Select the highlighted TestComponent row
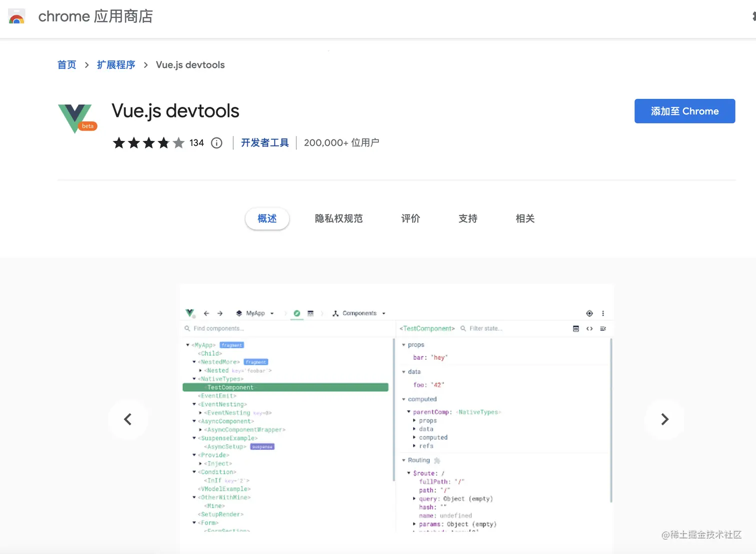756x554 pixels. tap(285, 387)
